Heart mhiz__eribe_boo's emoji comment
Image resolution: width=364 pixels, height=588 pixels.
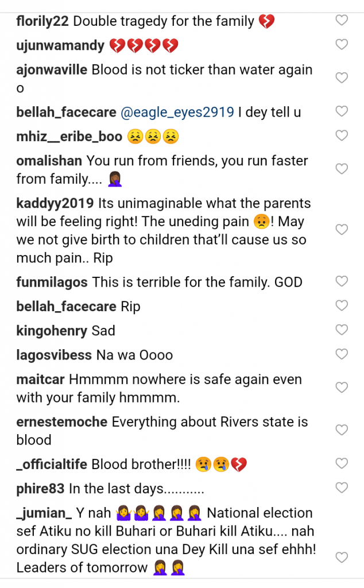[x=342, y=136]
